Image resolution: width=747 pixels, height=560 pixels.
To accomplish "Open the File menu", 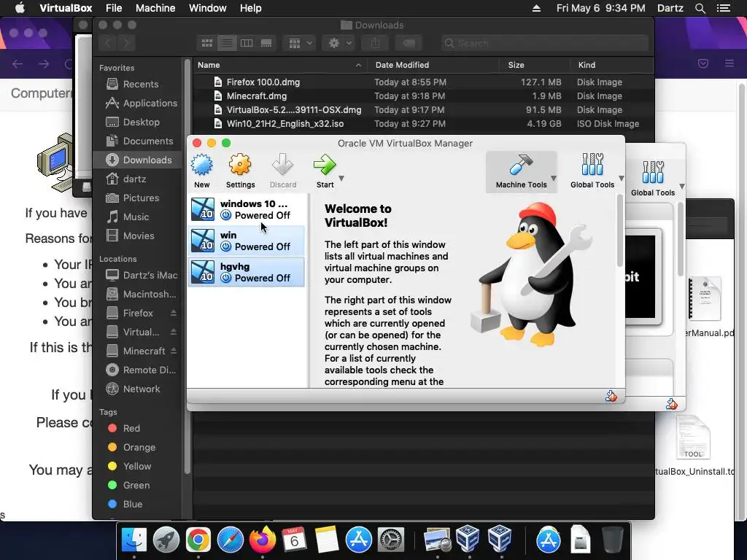I will click(114, 8).
